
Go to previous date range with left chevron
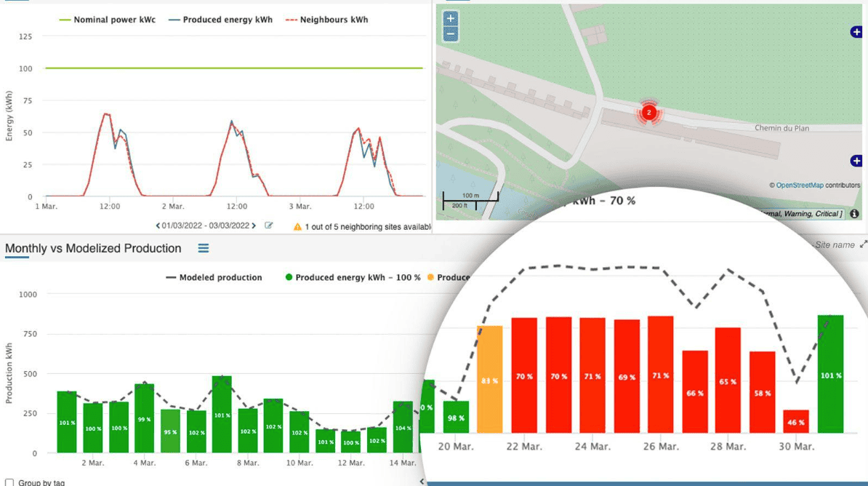158,226
